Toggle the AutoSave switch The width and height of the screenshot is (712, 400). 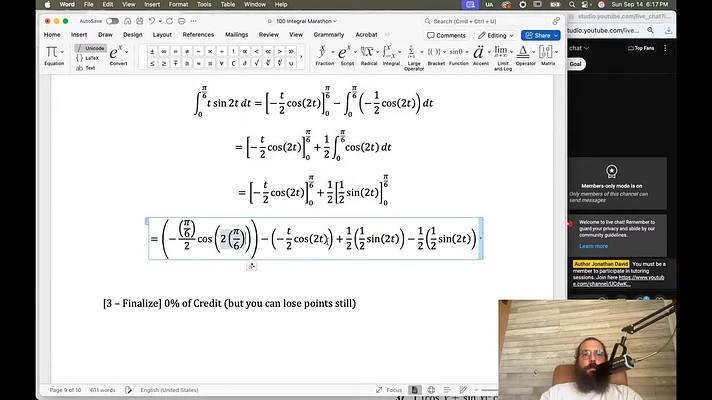(x=111, y=20)
